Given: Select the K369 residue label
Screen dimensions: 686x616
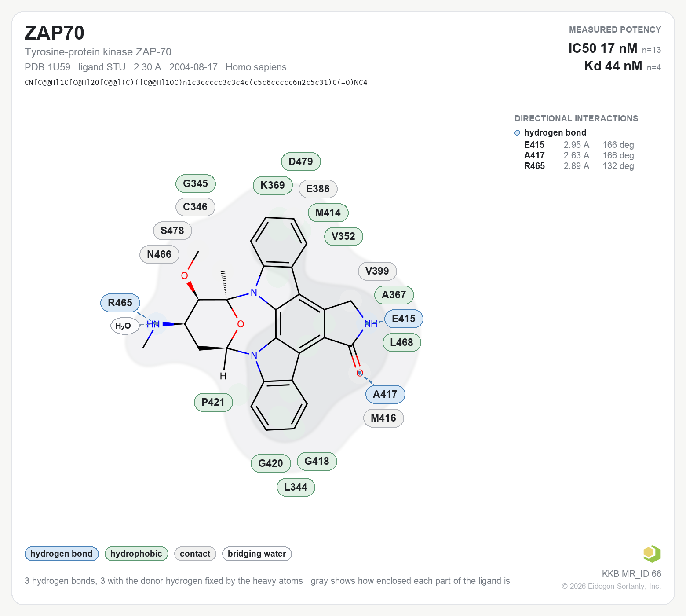Looking at the screenshot, I should click(x=273, y=185).
